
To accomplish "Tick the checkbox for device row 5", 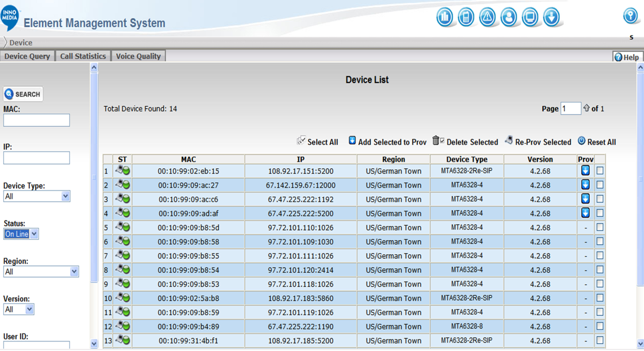I will (600, 227).
